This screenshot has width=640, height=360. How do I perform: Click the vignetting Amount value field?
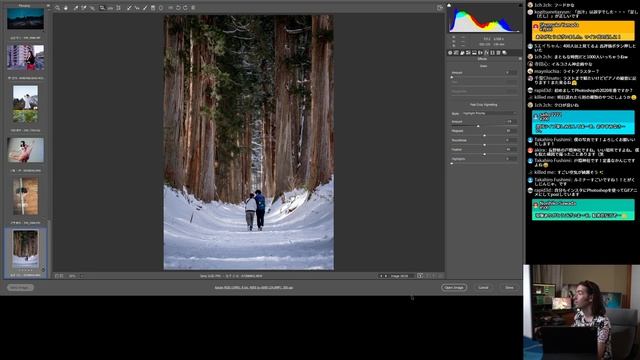click(511, 122)
